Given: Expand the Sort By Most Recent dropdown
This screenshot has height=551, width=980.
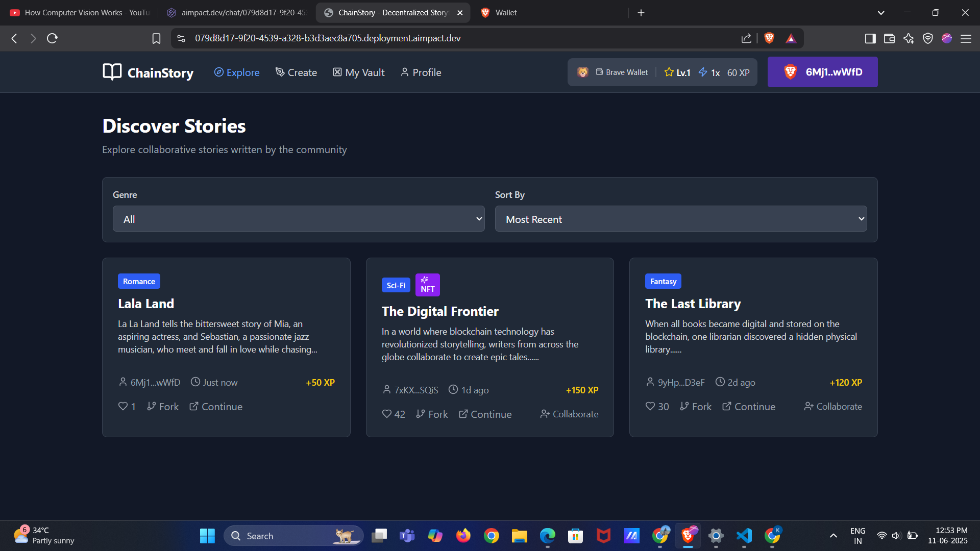Looking at the screenshot, I should (x=681, y=219).
